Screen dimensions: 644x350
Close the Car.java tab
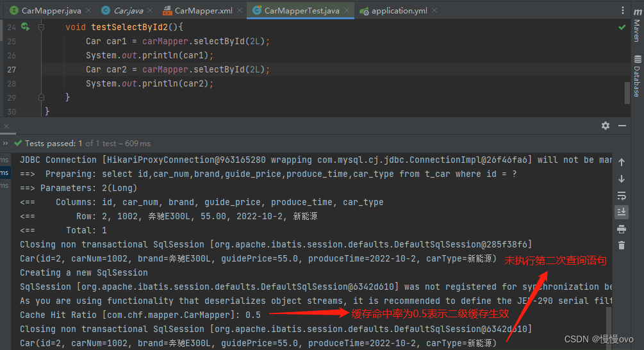click(x=150, y=11)
